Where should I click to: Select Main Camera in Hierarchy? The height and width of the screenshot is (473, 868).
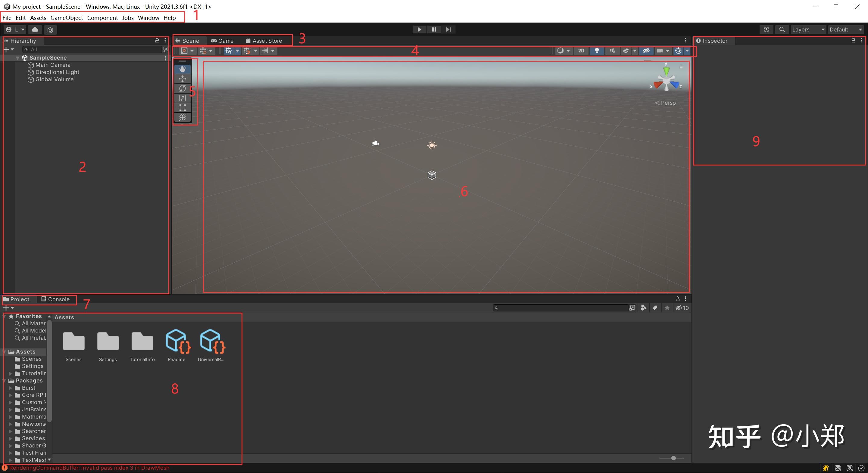(x=53, y=65)
